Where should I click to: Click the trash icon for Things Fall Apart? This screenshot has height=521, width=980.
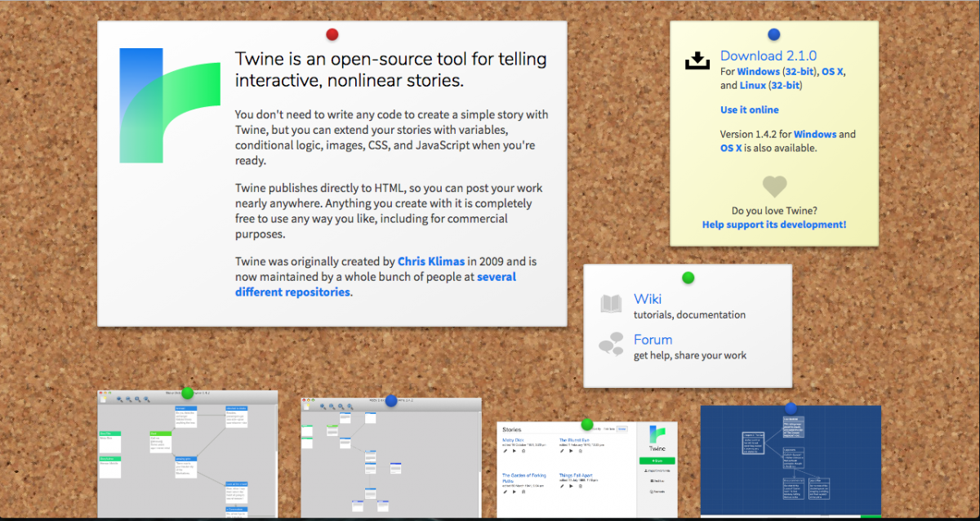(579, 486)
